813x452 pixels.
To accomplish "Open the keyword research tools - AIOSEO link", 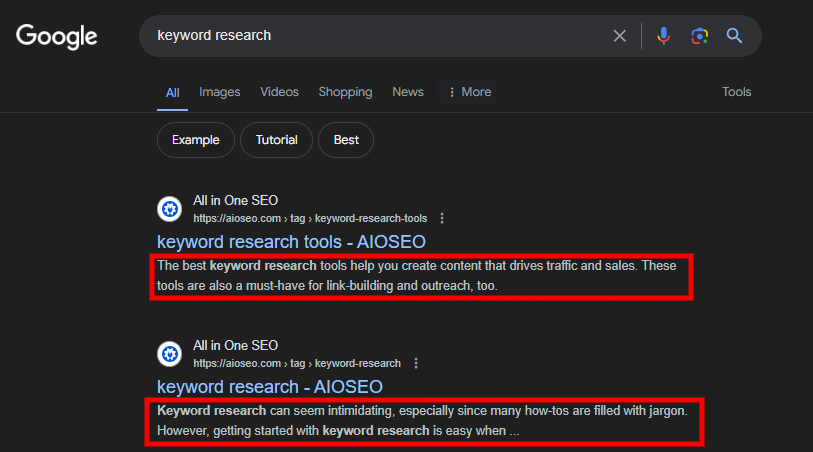I will coord(291,242).
